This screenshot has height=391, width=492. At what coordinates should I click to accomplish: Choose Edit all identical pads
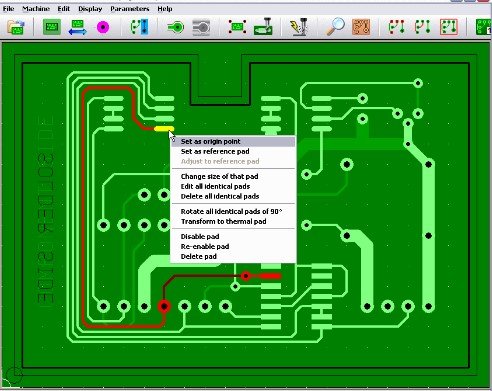233,186
